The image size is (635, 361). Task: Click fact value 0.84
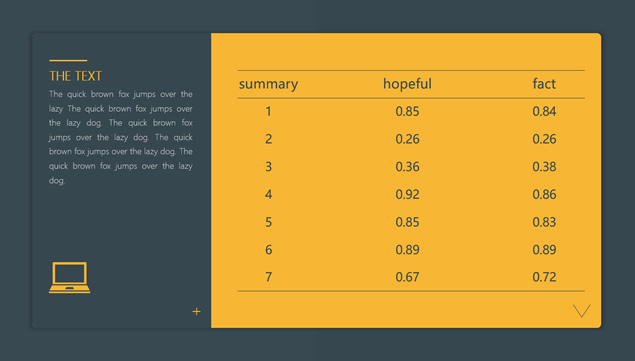point(544,111)
